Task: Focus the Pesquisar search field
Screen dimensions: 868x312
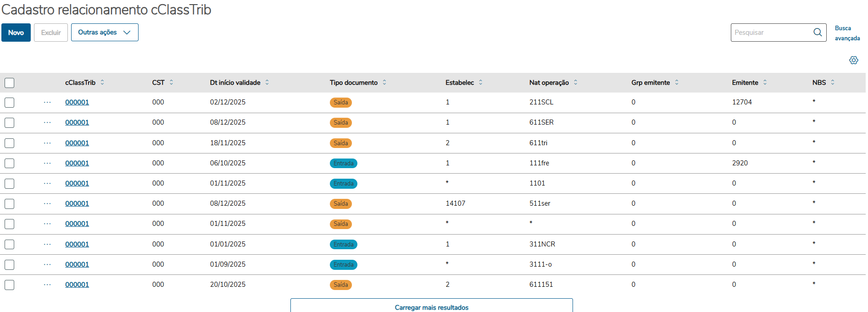Action: pyautogui.click(x=771, y=33)
